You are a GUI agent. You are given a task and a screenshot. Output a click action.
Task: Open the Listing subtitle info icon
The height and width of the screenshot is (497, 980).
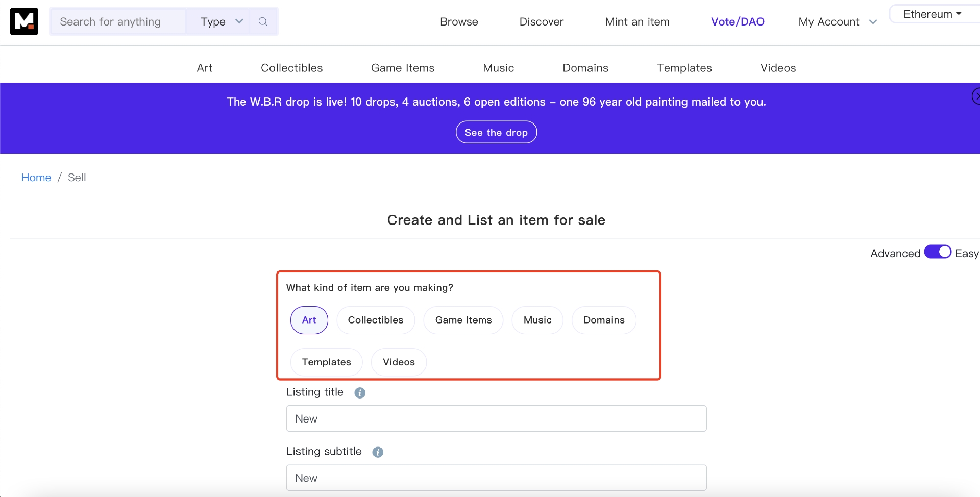coord(378,452)
